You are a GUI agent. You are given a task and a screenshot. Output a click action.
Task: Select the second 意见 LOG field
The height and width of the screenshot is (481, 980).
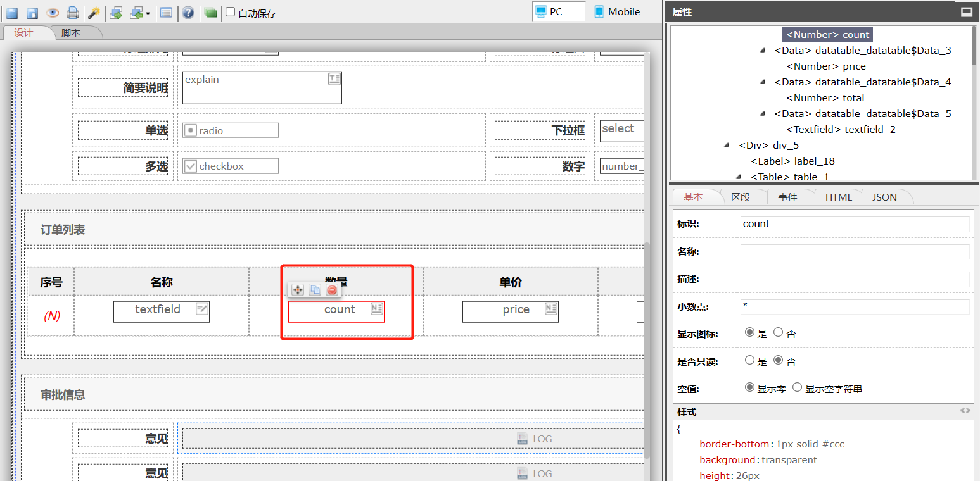click(413, 472)
